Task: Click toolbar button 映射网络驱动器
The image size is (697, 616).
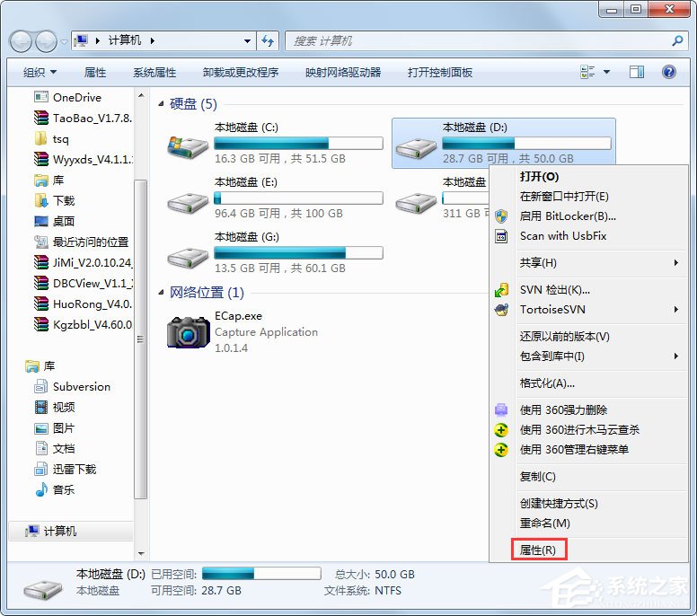Action: point(343,72)
